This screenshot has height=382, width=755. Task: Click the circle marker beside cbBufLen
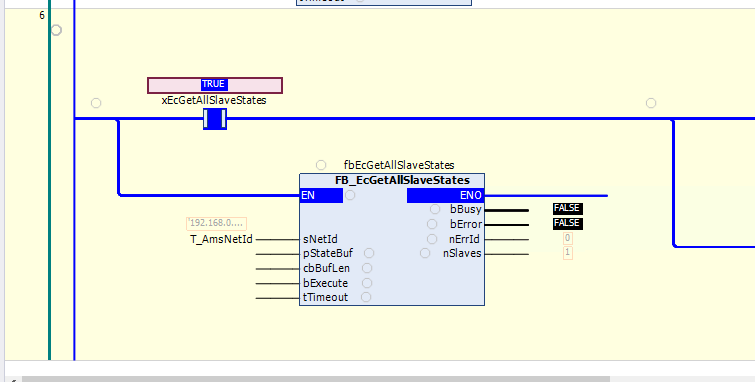tap(367, 268)
